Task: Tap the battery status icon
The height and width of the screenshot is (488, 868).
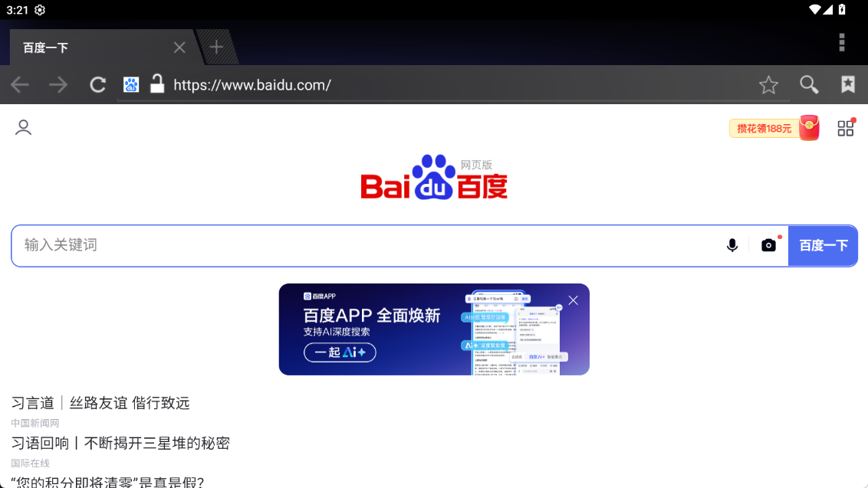Action: click(842, 9)
